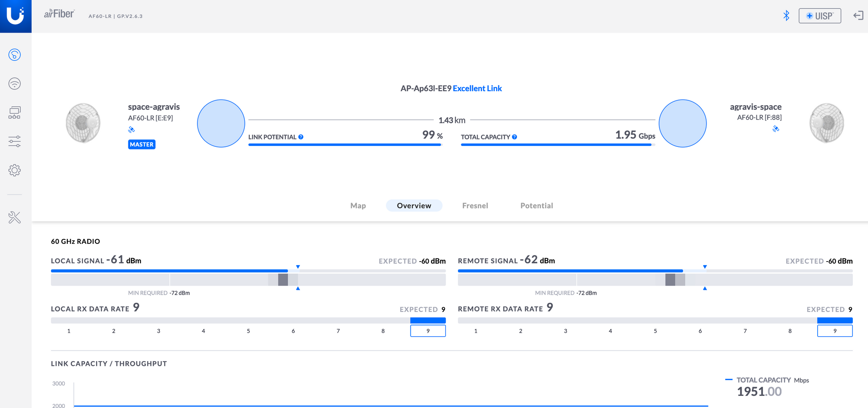
Task: Click the REMOTE SIGNAL -62 dBm label
Action: 506,260
